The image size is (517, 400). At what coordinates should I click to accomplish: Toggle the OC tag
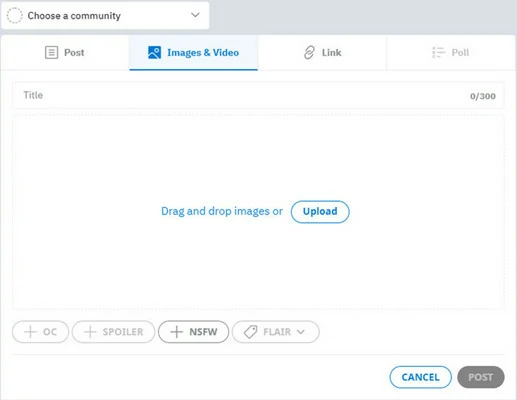click(40, 332)
